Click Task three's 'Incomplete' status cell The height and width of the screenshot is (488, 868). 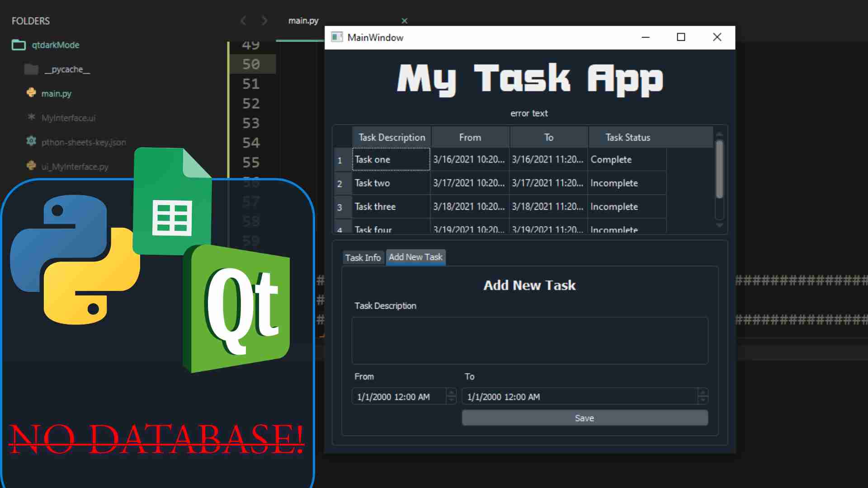coord(627,206)
